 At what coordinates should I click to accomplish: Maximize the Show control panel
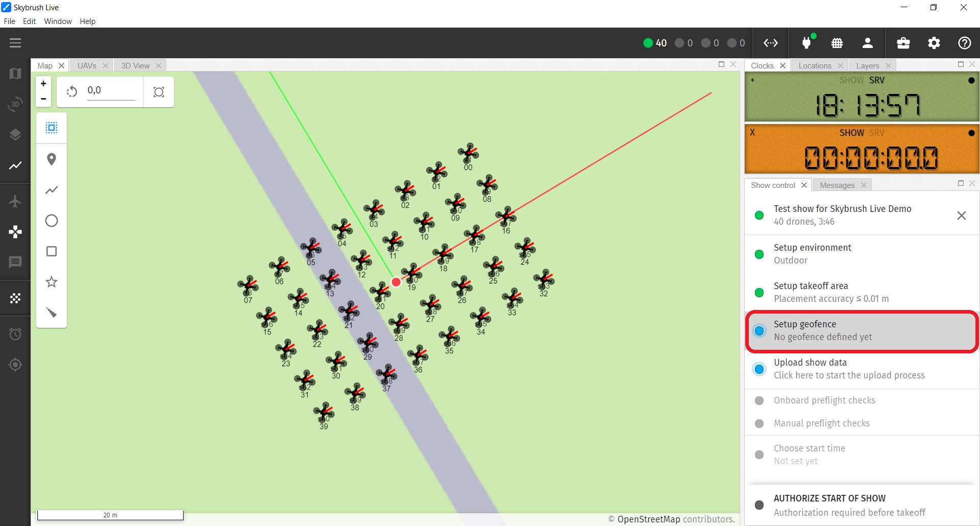click(961, 183)
